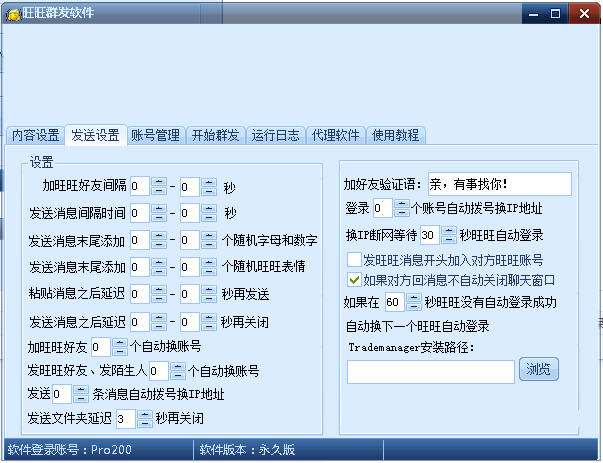Click 发送消息之后延迟 minimum spinner arrows
603x463 pixels.
tap(159, 322)
